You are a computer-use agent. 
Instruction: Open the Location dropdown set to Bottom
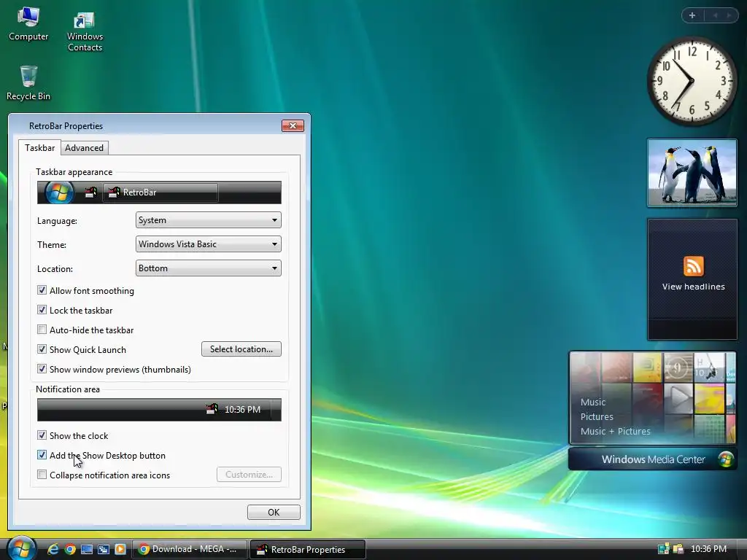208,268
